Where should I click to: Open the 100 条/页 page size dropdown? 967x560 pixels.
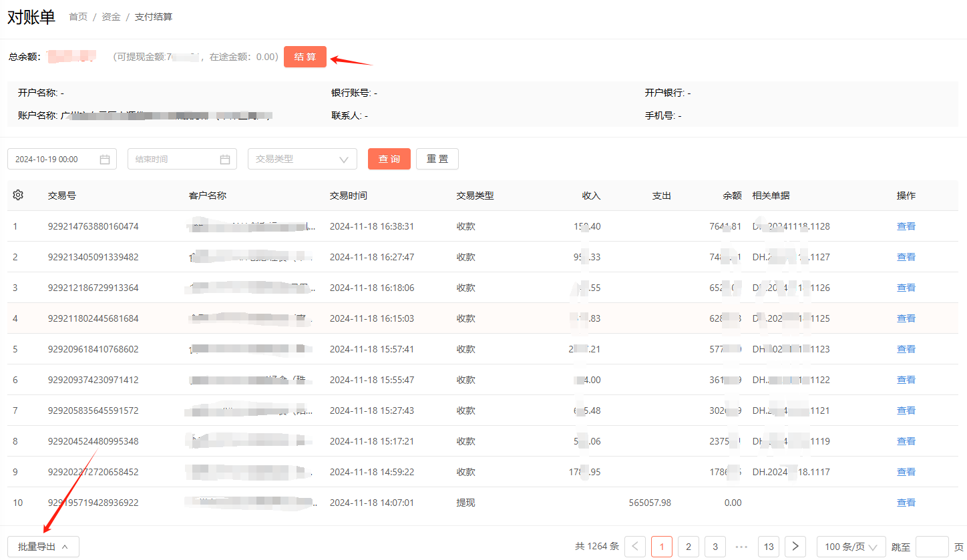[x=851, y=547]
